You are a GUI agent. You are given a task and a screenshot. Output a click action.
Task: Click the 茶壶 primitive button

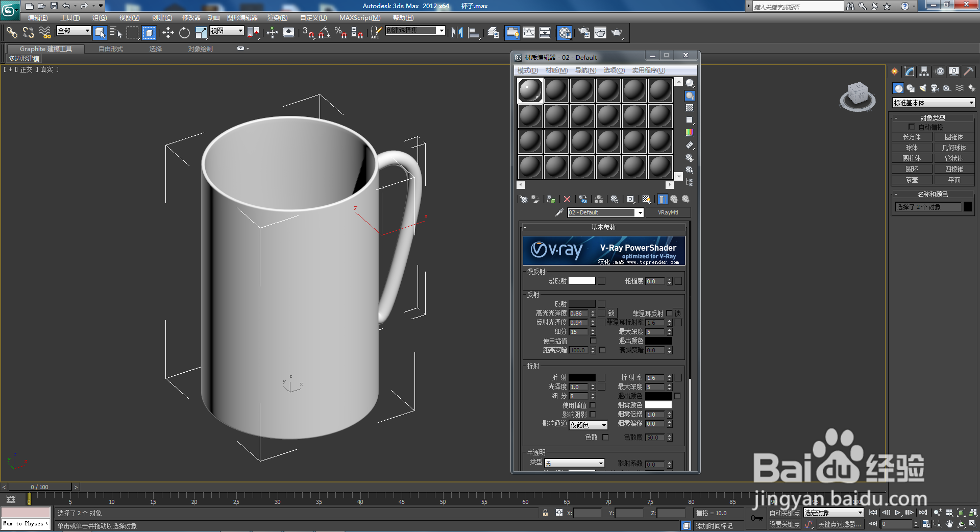[x=912, y=179]
